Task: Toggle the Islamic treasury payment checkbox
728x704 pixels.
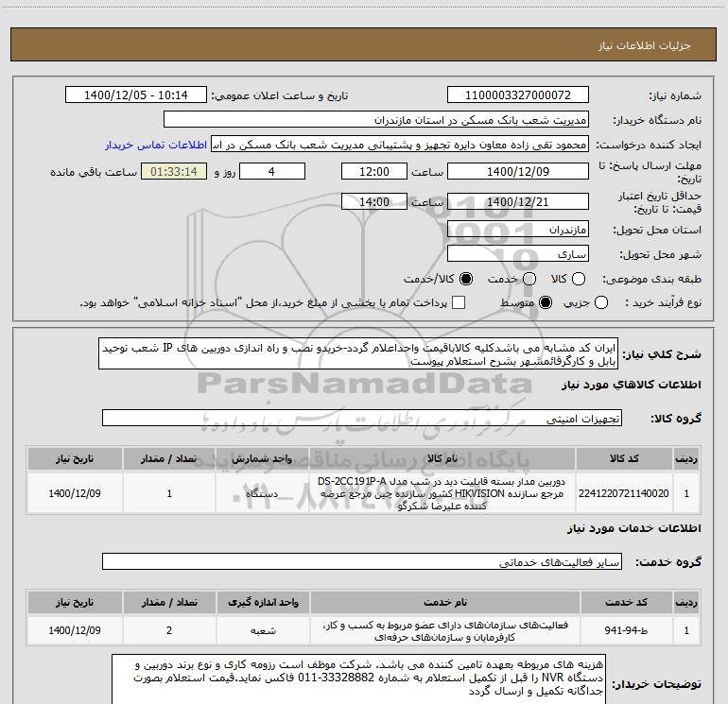Action: tap(459, 303)
